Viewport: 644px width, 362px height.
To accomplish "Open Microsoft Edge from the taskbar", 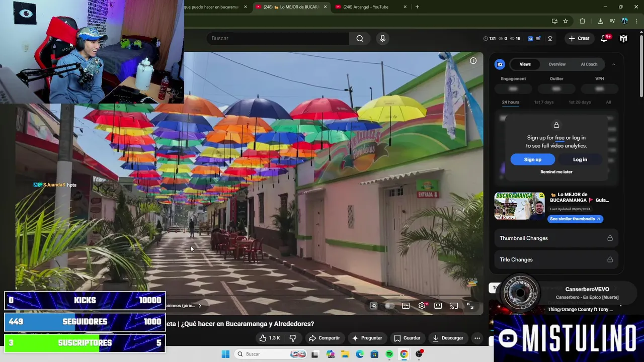I will tap(360, 354).
